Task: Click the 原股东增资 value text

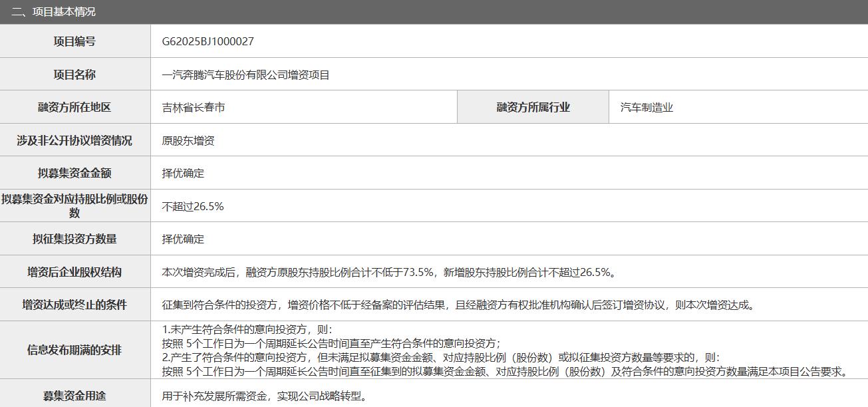Action: click(x=188, y=140)
